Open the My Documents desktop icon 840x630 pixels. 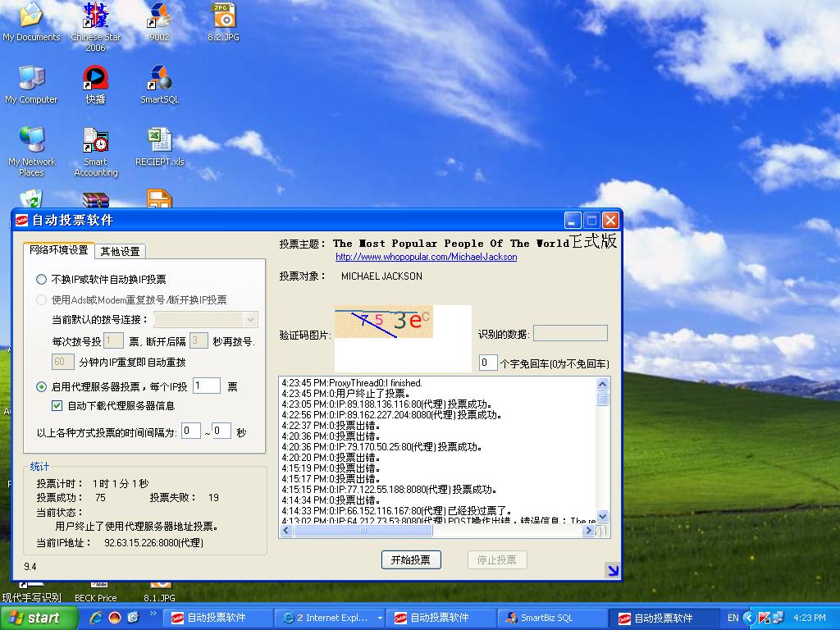31,16
